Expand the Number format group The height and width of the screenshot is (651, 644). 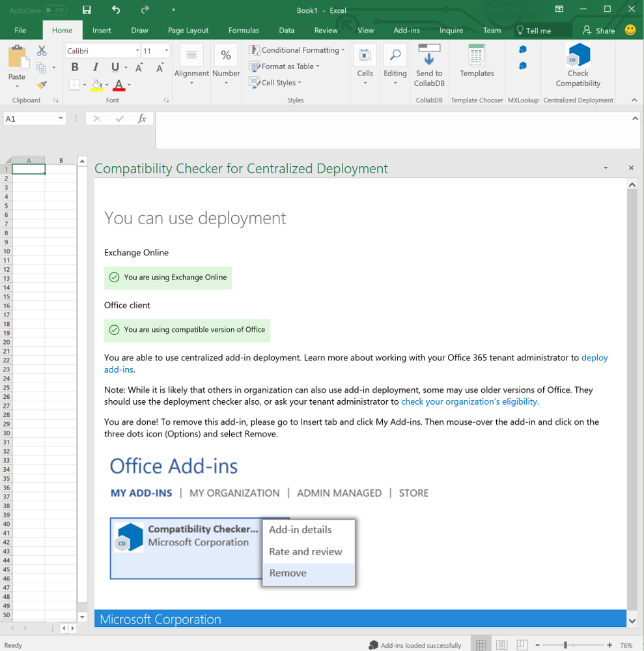click(226, 65)
